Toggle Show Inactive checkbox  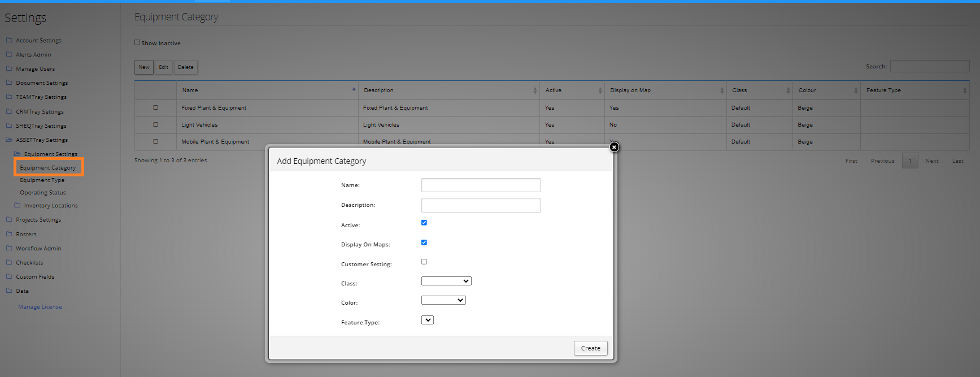(137, 42)
